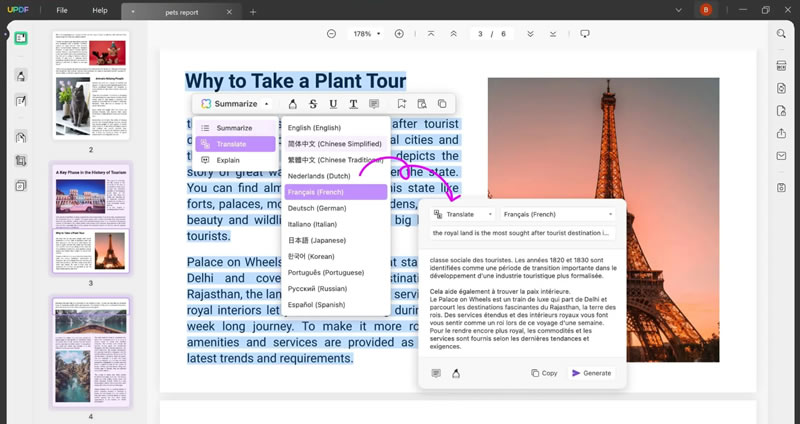
Task: Click the copy text icon in floating toolbar
Action: point(442,104)
